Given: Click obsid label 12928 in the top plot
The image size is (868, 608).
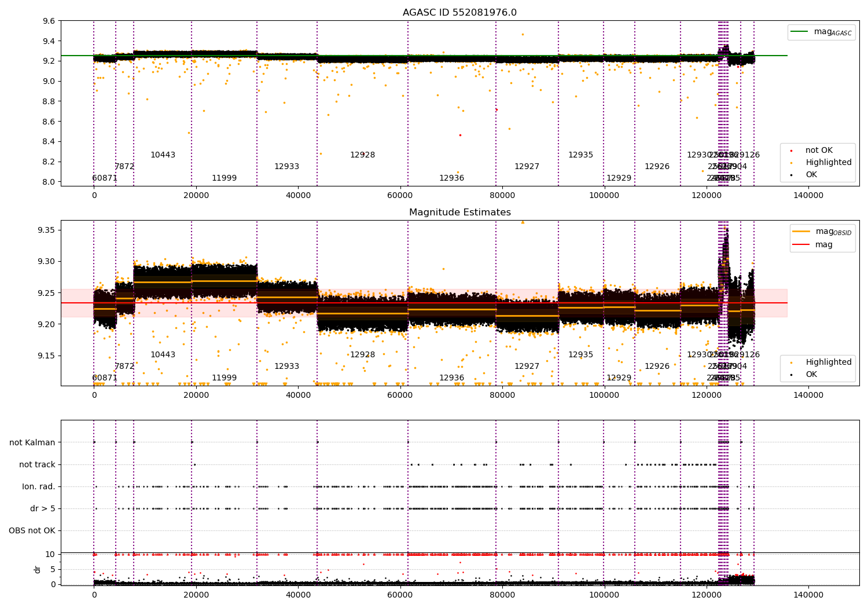Looking at the screenshot, I should [x=362, y=155].
